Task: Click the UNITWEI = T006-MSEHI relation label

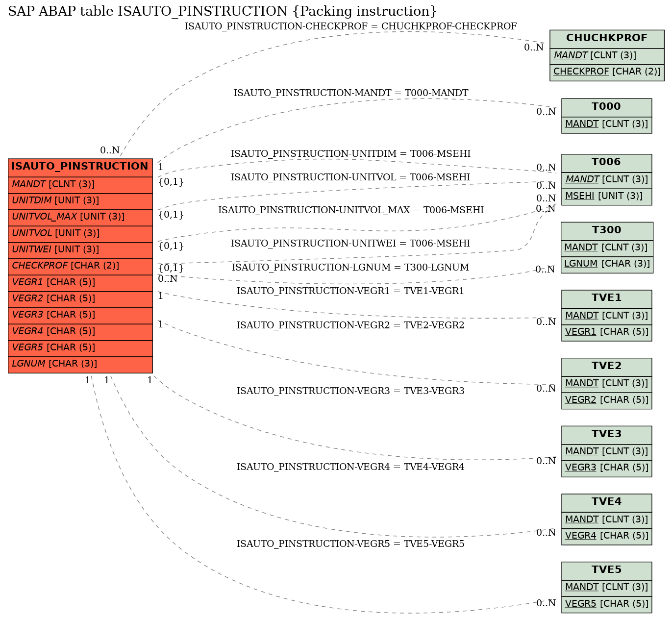Action: (x=351, y=244)
